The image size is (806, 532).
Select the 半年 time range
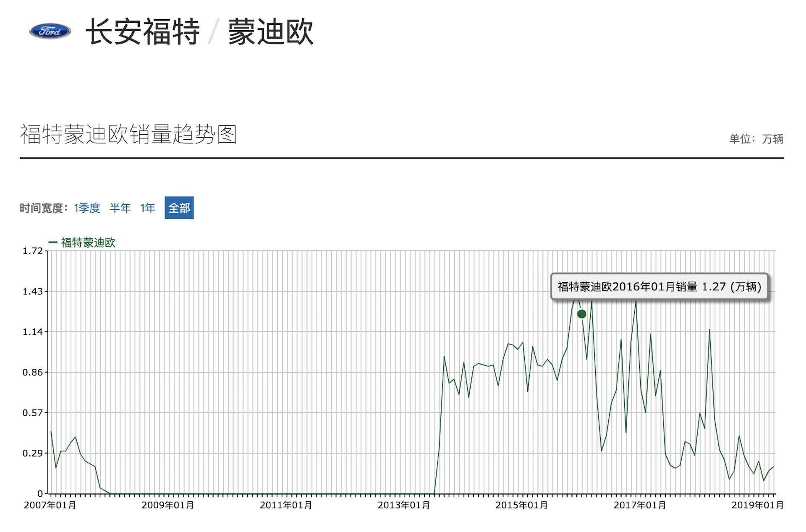point(120,208)
